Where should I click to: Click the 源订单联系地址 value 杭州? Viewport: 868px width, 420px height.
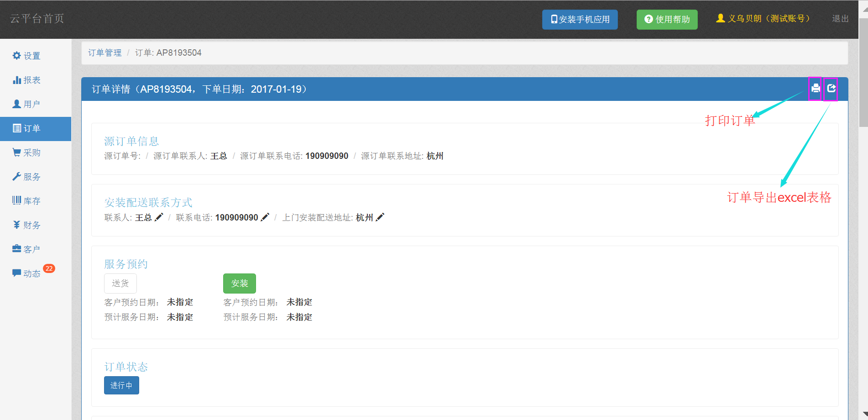point(435,156)
